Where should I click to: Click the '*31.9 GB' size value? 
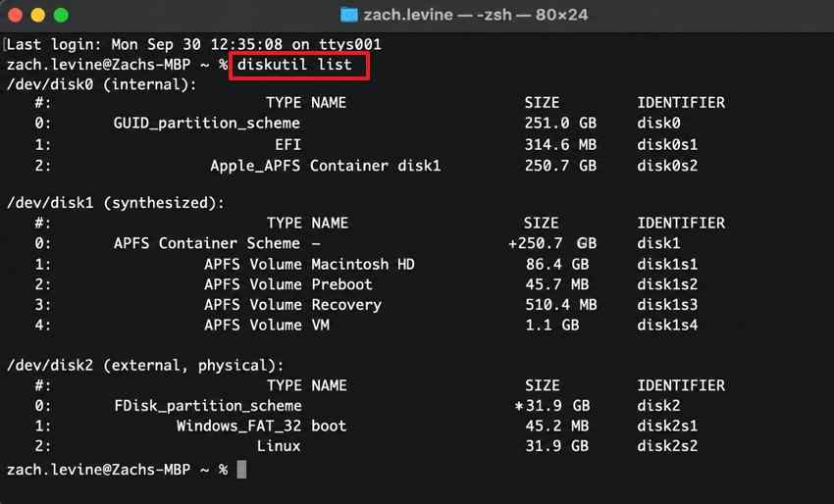(x=552, y=406)
